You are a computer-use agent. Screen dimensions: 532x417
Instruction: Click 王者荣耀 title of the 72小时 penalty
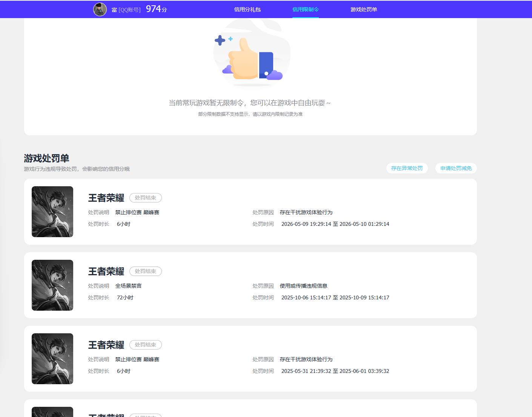[x=106, y=271]
